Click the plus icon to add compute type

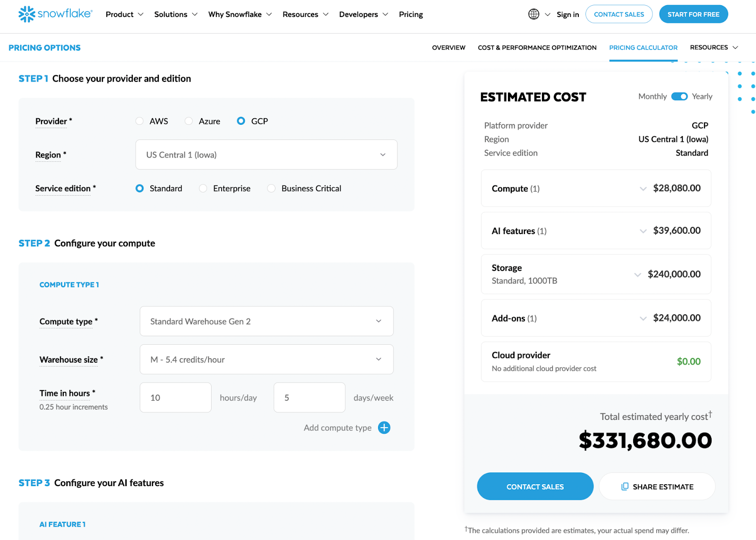pyautogui.click(x=384, y=427)
